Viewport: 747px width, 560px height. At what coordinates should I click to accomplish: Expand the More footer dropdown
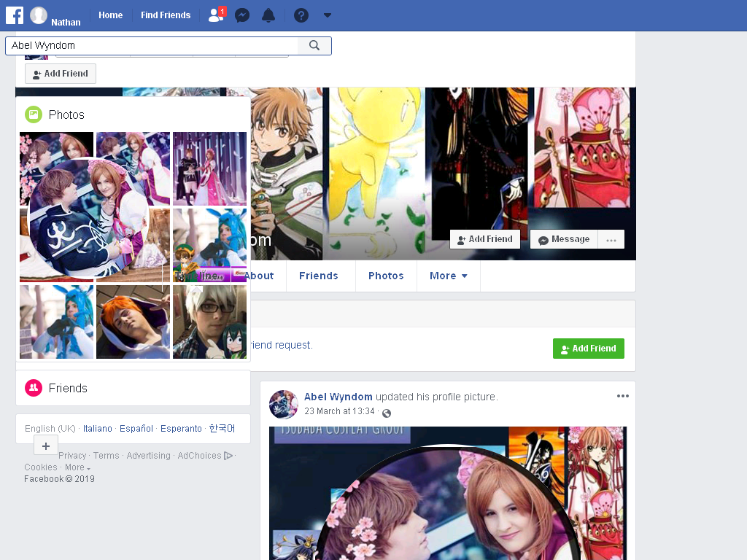pyautogui.click(x=77, y=467)
